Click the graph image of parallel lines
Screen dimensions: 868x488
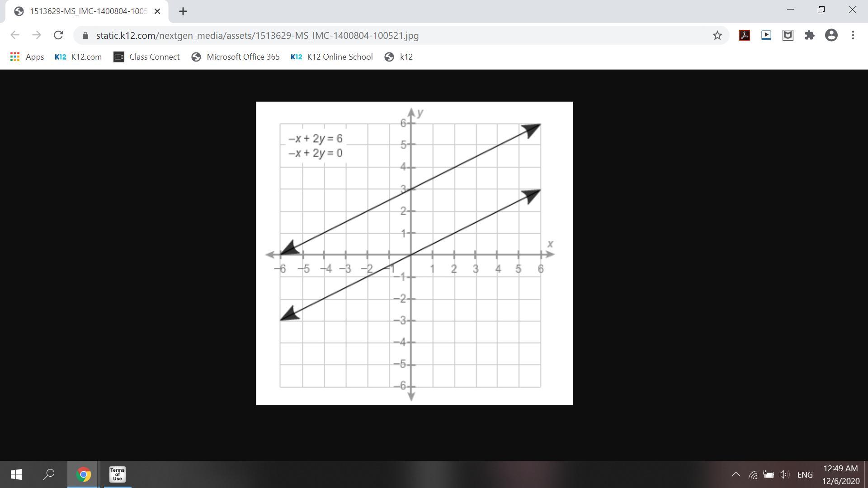(414, 253)
